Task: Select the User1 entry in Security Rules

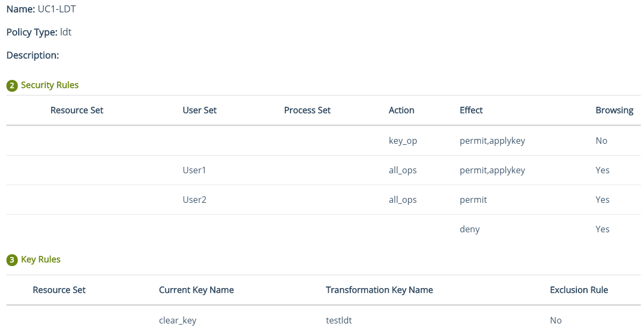Action: click(194, 171)
